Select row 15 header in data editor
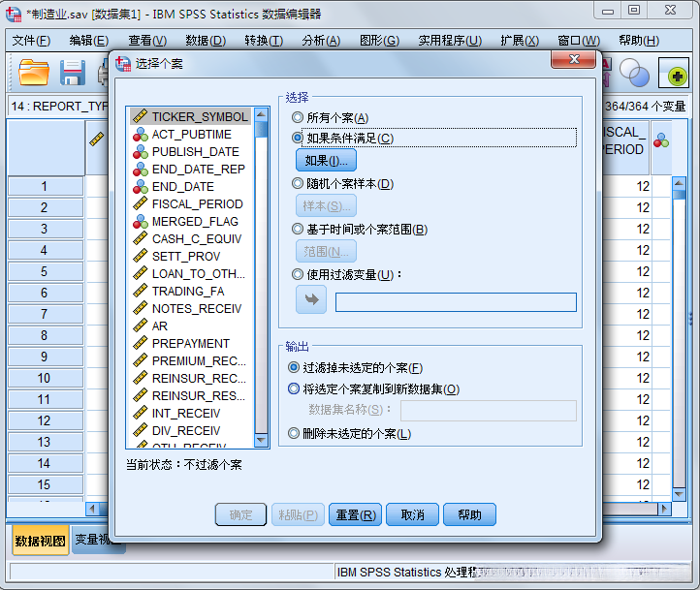 45,484
